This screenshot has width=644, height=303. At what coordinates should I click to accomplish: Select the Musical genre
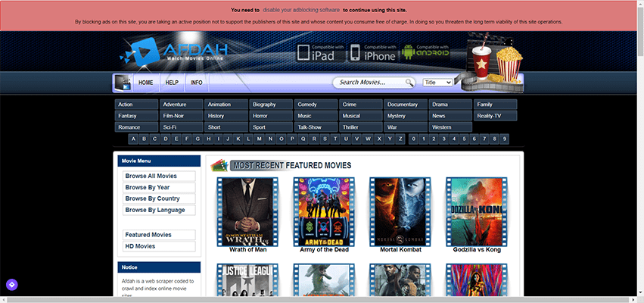tap(361, 116)
